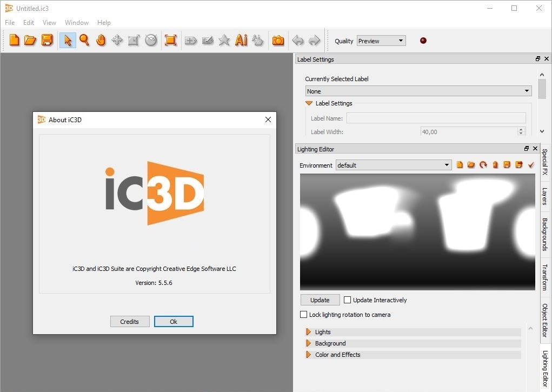552x392 pixels.
Task: Open the Quality Preview dropdown
Action: 381,41
